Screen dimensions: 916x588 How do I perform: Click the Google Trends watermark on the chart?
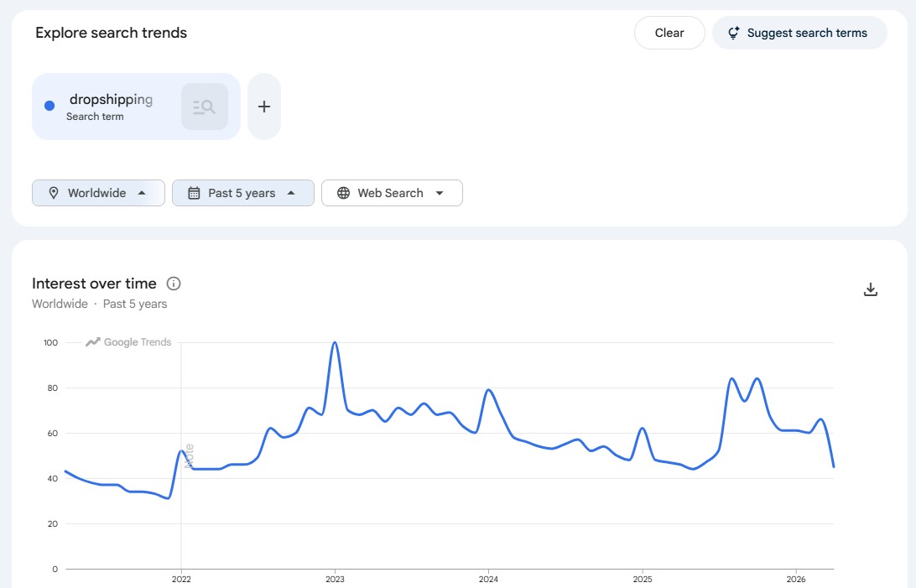(x=129, y=342)
